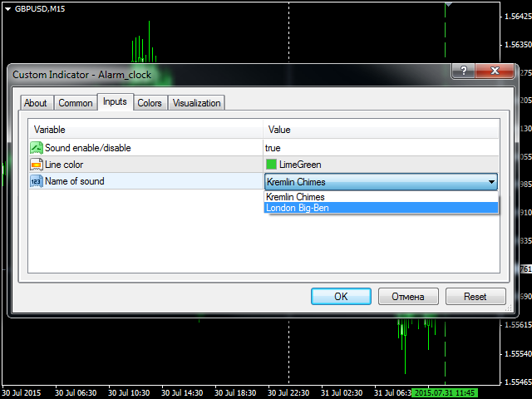This screenshot has width=532, height=399.
Task: Click the LimeGreen color swatch
Action: tap(271, 165)
